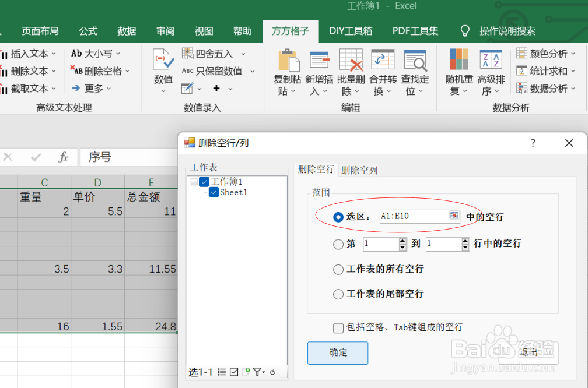588x388 pixels.
Task: Click 操作说明搜索 search box
Action: [507, 31]
